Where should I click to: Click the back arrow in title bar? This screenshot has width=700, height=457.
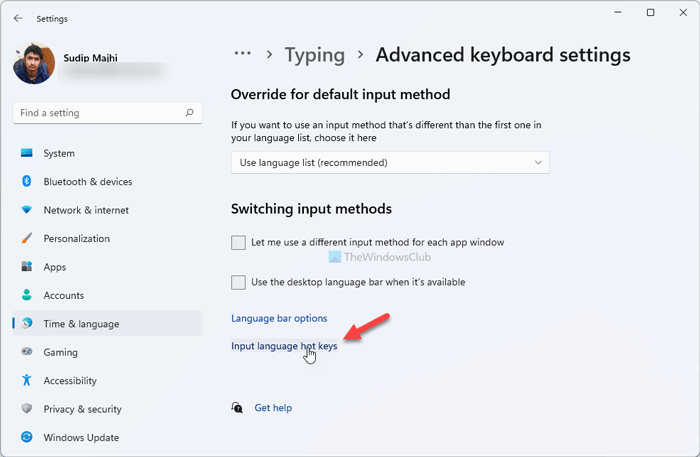[x=18, y=18]
